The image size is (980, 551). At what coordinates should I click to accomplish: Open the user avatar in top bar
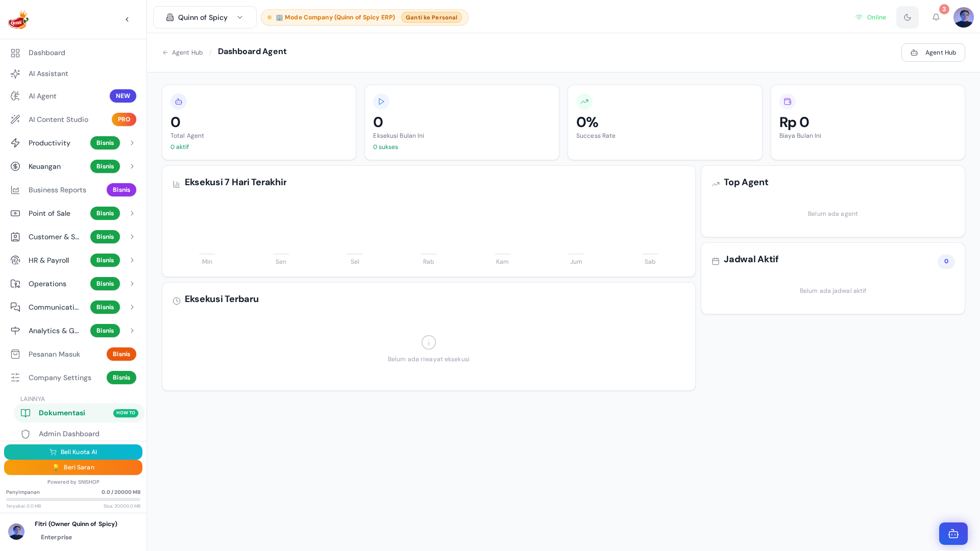coord(963,17)
